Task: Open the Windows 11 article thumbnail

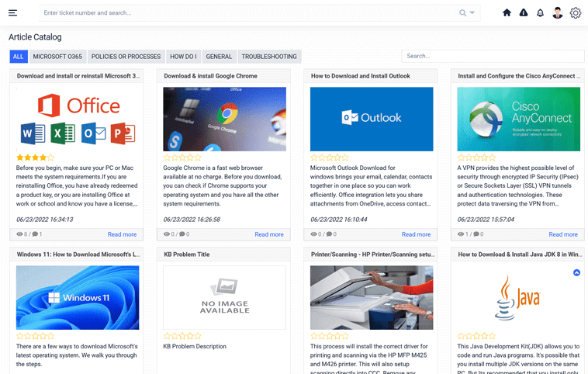Action: (x=78, y=298)
